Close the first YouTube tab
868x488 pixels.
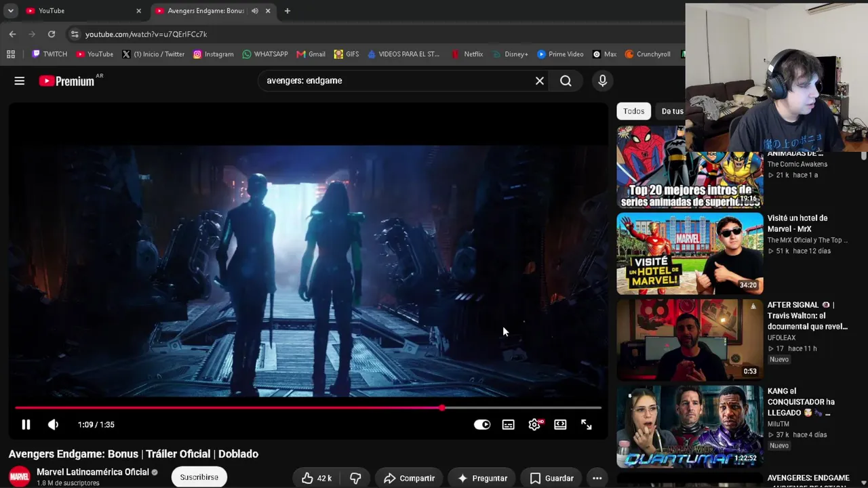(139, 11)
